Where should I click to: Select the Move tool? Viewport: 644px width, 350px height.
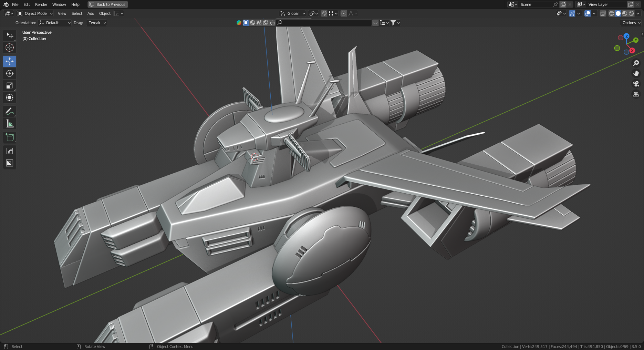tap(10, 61)
